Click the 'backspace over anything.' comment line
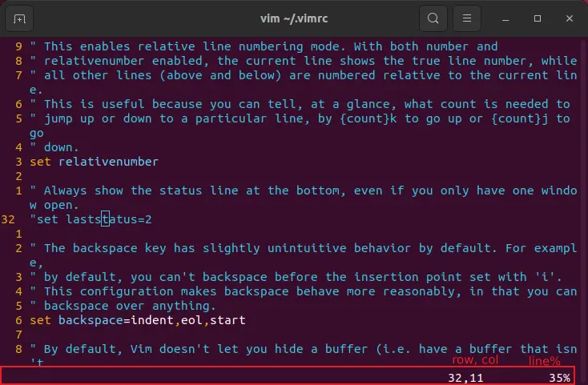This screenshot has width=588, height=385. coord(123,306)
